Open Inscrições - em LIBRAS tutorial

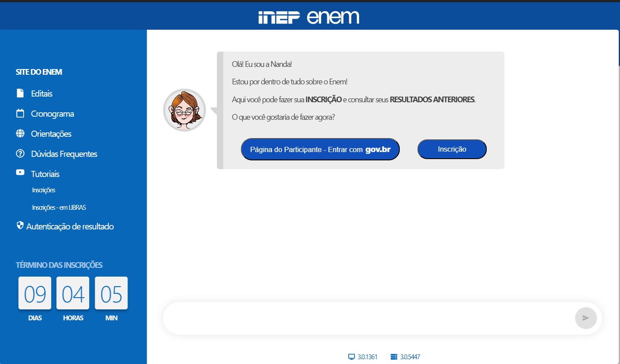click(59, 208)
